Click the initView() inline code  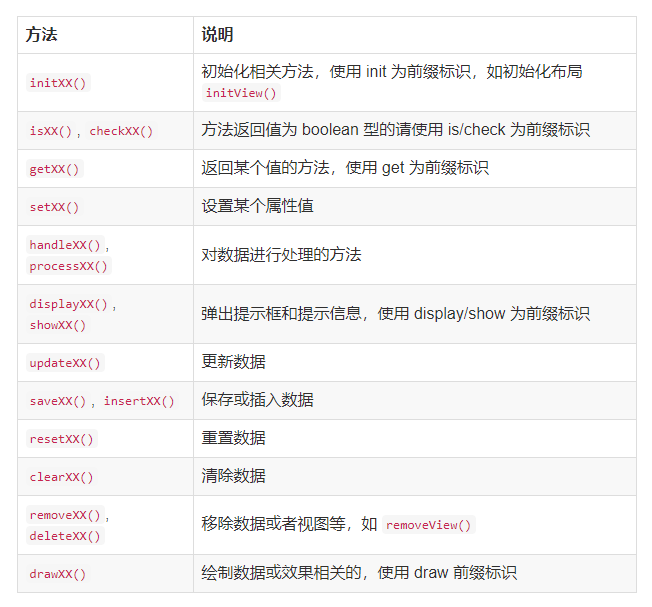(241, 93)
